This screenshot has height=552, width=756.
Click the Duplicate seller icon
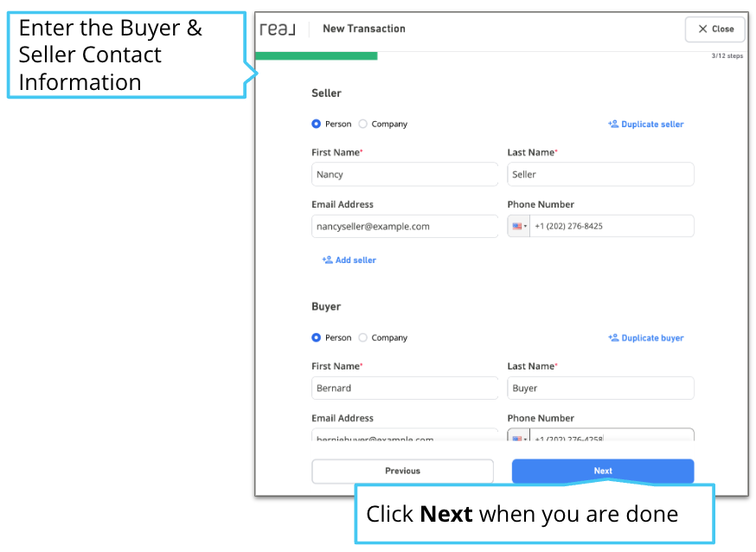[612, 124]
